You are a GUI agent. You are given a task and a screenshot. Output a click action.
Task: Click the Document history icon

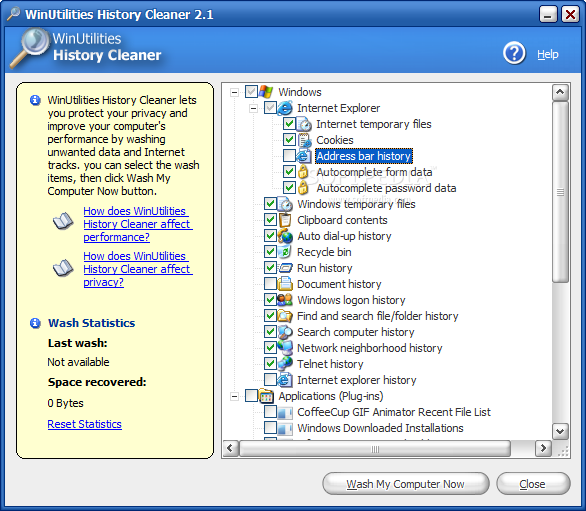285,284
